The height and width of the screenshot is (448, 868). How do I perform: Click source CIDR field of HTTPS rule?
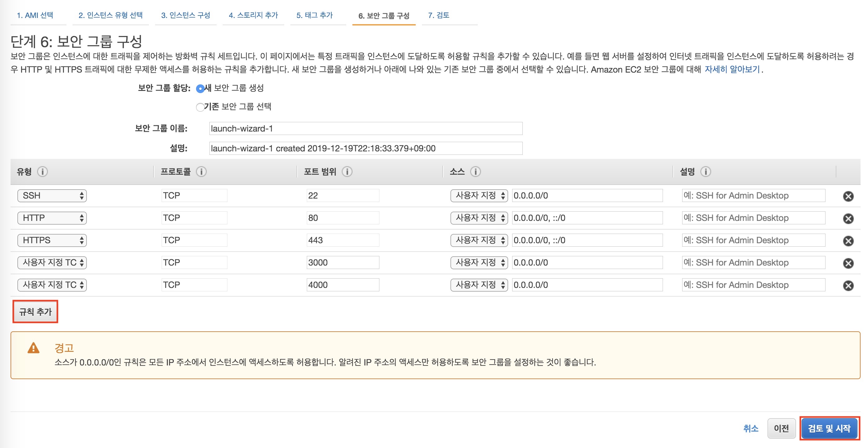tap(587, 240)
